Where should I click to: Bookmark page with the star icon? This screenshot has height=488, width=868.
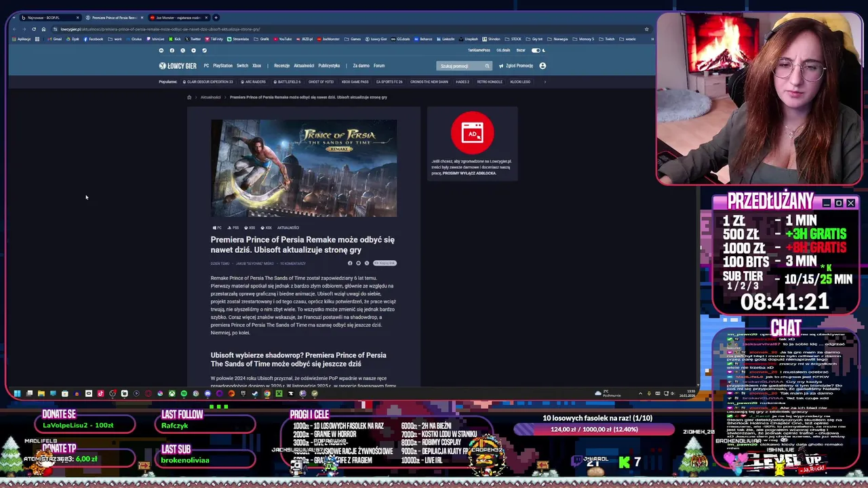coord(646,29)
